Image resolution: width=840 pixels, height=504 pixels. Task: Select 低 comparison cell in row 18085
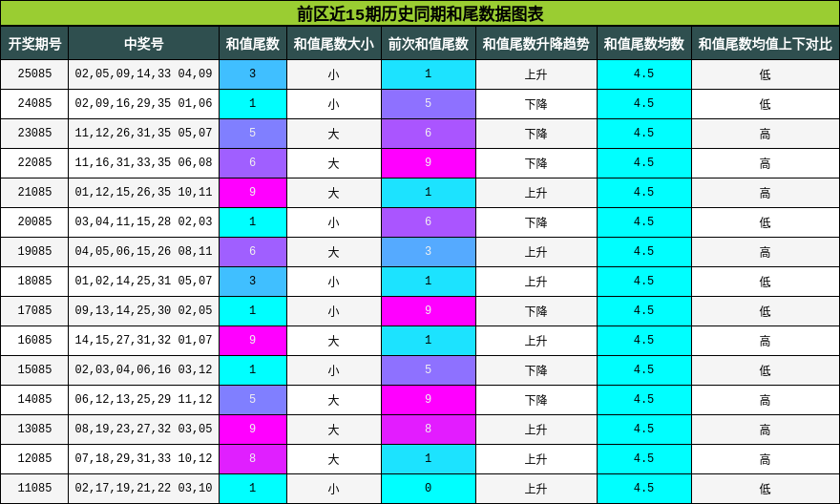pos(766,281)
